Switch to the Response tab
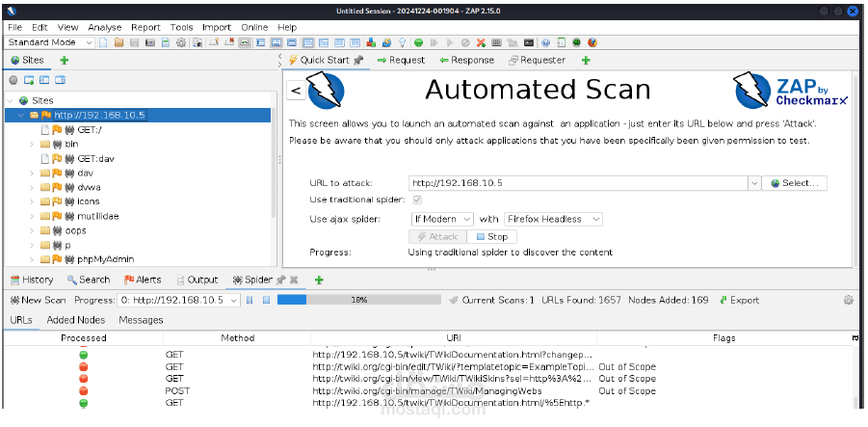868x427 pixels. [466, 61]
